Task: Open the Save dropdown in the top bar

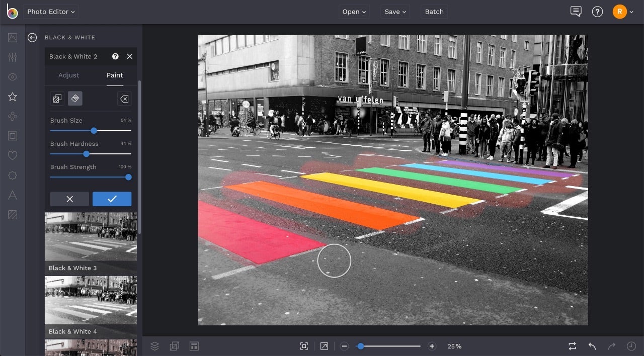Action: tap(394, 12)
